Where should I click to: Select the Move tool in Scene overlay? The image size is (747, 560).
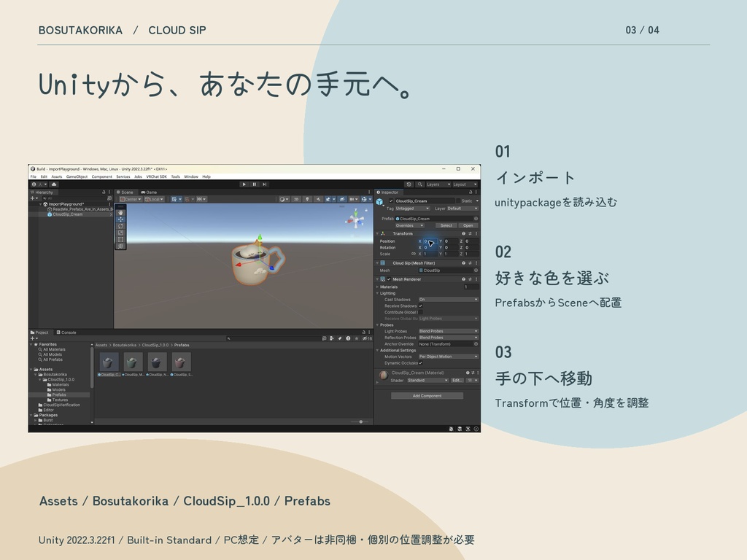pos(120,219)
